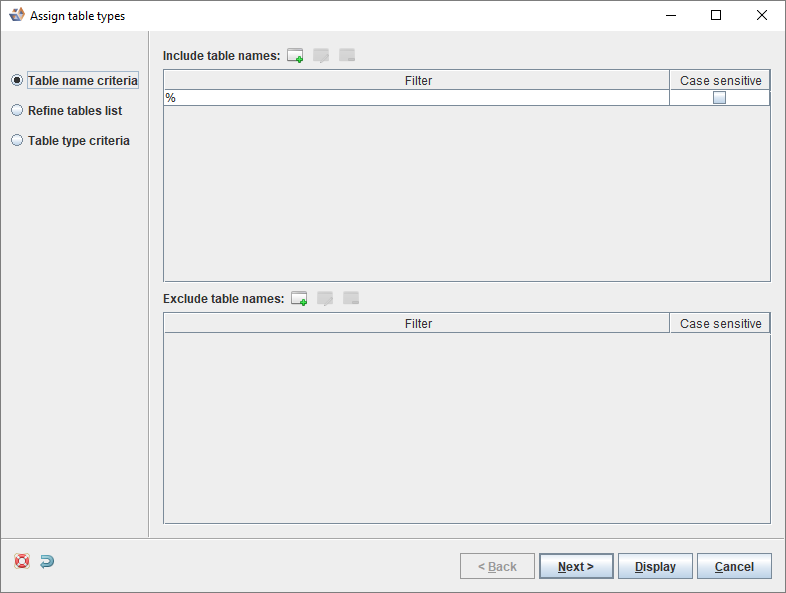
Task: Click edit icon for exclude table names
Action: [x=325, y=298]
